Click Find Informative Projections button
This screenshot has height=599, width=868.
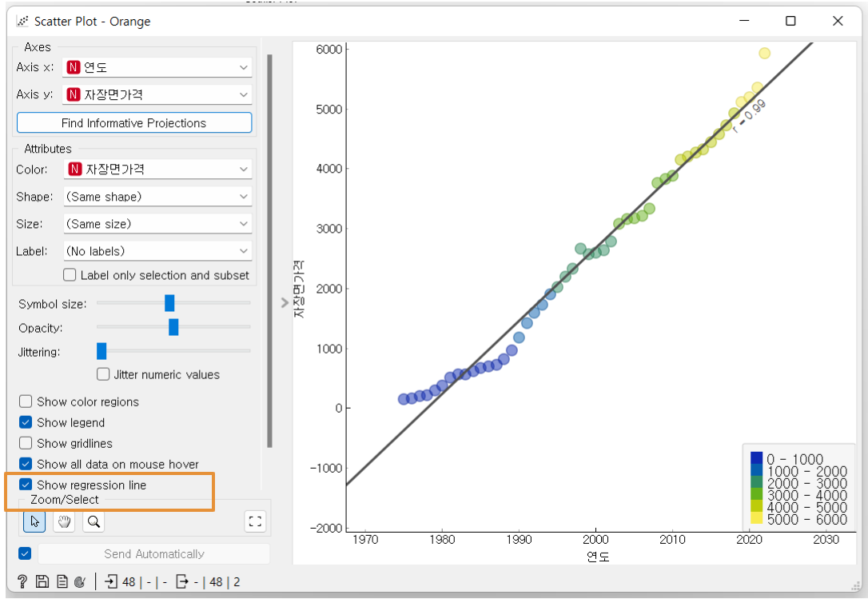pyautogui.click(x=134, y=122)
